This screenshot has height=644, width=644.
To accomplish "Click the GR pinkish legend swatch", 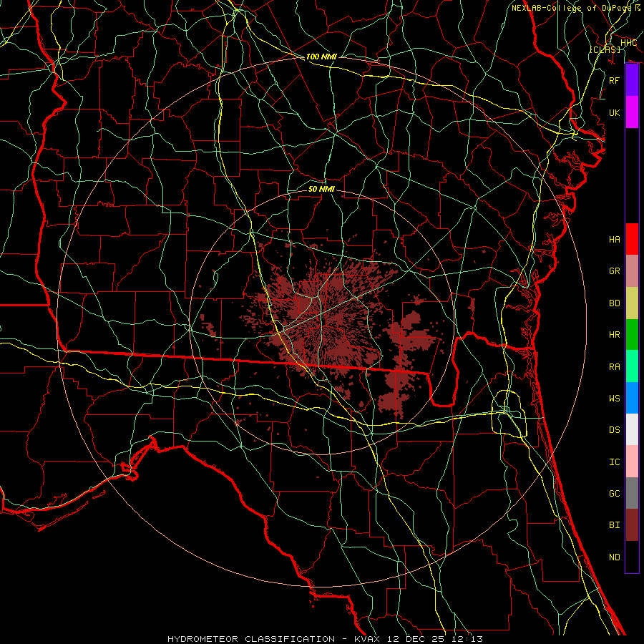I will pos(632,270).
